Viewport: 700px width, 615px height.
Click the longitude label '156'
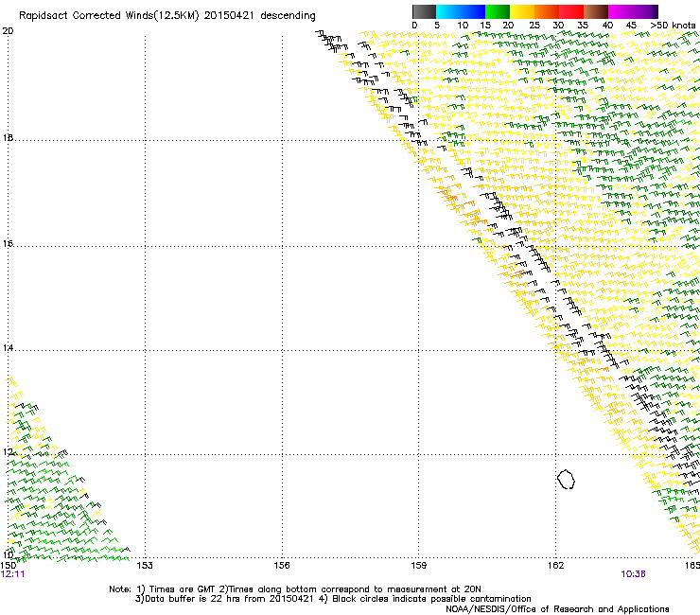point(282,566)
